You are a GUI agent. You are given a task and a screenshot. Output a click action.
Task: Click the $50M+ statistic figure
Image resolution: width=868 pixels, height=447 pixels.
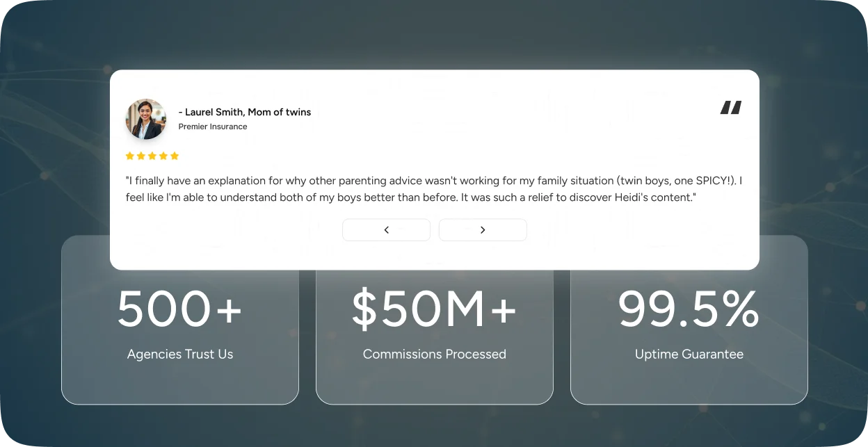434,309
